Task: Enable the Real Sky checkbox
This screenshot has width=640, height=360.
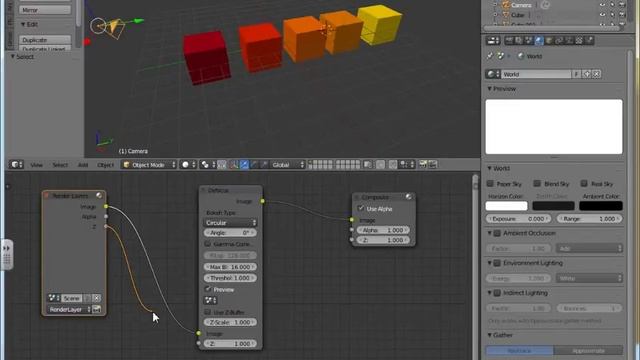Action: (x=584, y=183)
